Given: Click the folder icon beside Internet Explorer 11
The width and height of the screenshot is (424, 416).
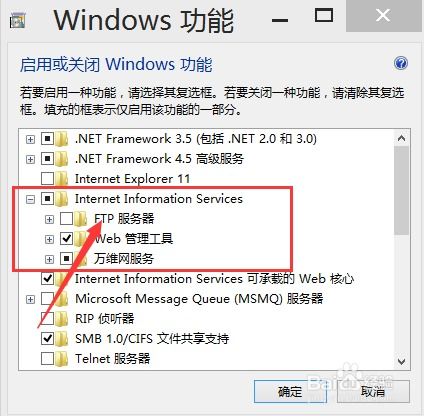Looking at the screenshot, I should (62, 179).
